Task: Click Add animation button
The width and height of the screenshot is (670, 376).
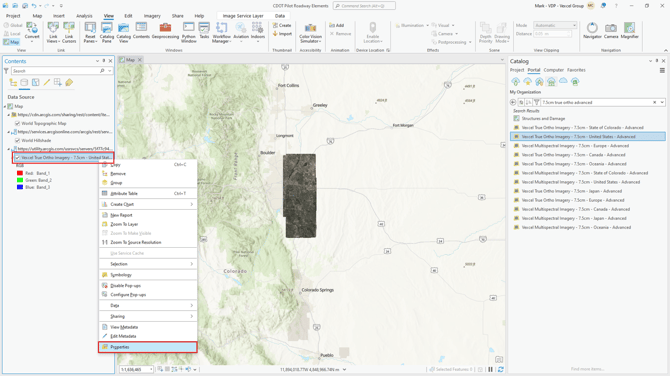Action: pyautogui.click(x=337, y=25)
